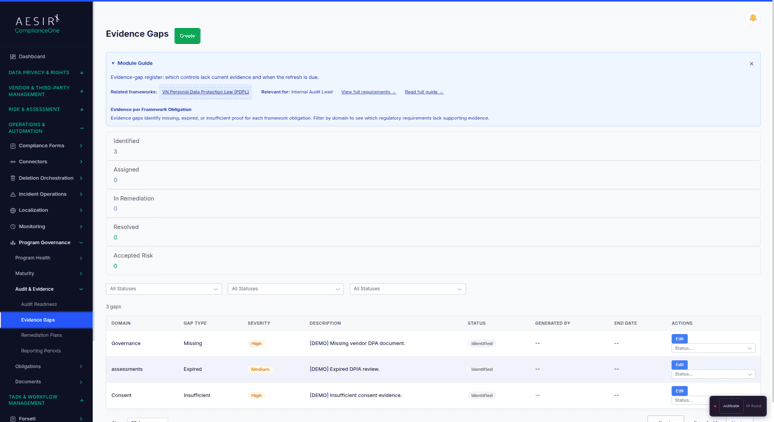Click the Activate button in overlay
Screen dimensions: 774x422
click(731, 406)
